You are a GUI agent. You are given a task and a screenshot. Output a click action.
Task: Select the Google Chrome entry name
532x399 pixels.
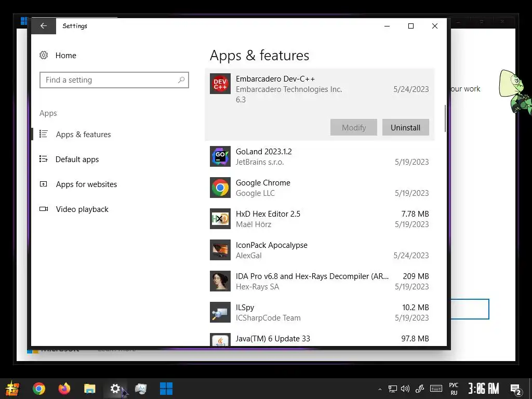tap(263, 182)
